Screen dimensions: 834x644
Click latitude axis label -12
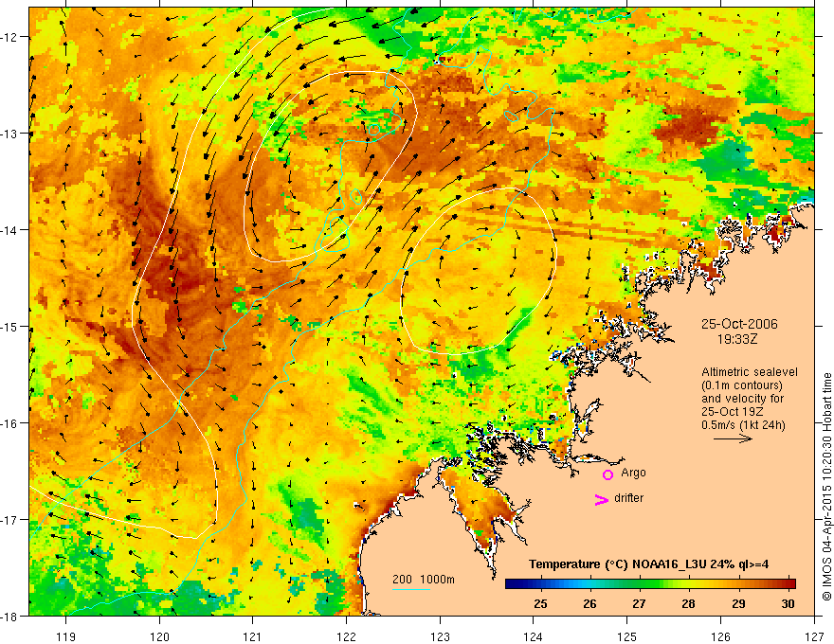(9, 37)
